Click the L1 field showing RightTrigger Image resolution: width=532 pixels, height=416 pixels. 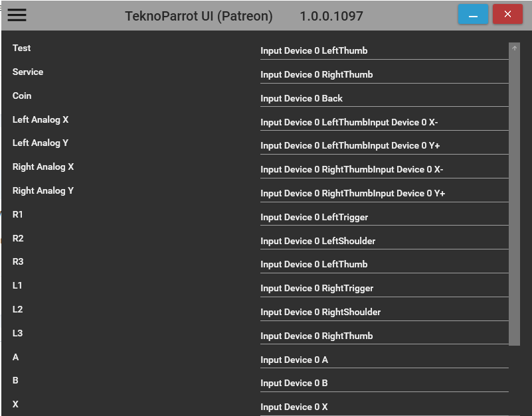pyautogui.click(x=384, y=289)
